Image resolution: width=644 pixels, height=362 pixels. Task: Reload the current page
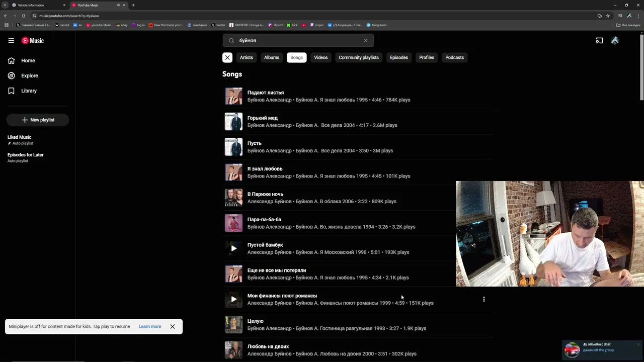pyautogui.click(x=24, y=16)
